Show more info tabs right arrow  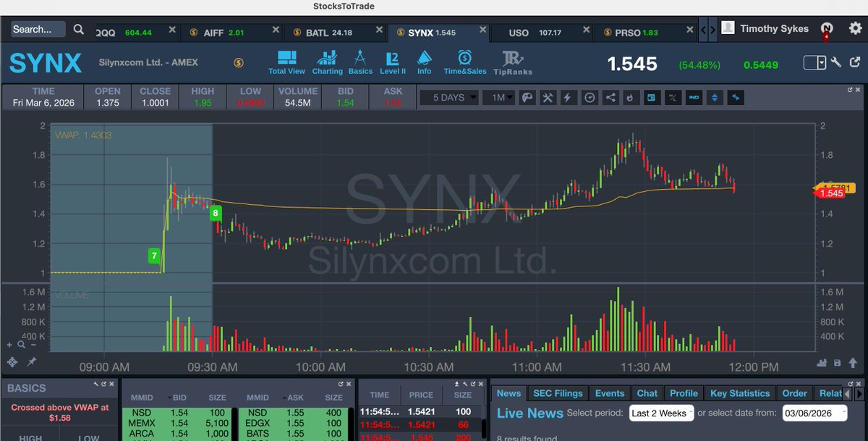[859, 394]
